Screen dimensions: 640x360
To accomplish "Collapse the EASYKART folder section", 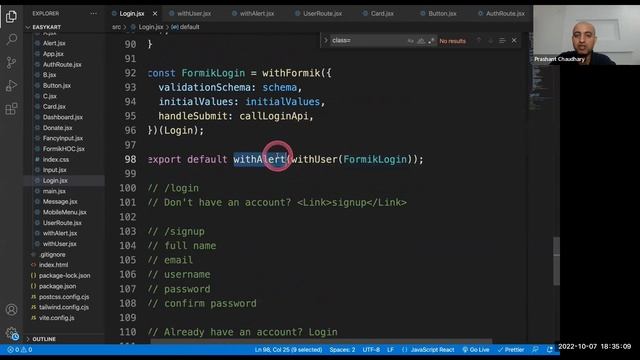I will click(47, 27).
